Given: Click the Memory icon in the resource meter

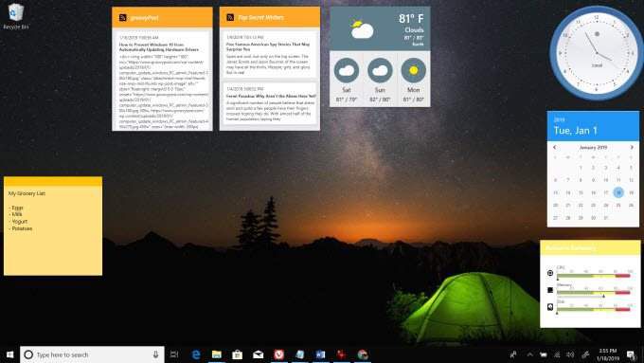Looking at the screenshot, I should (x=550, y=290).
